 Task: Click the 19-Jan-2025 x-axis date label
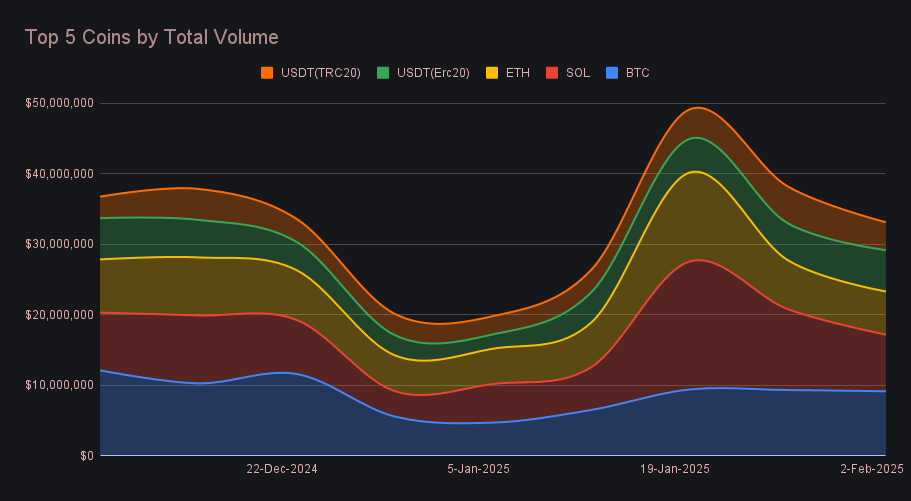click(676, 469)
